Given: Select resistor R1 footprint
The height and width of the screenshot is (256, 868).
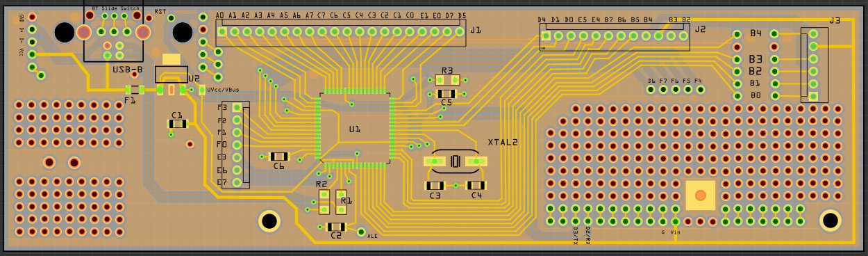Looking at the screenshot, I should [342, 202].
